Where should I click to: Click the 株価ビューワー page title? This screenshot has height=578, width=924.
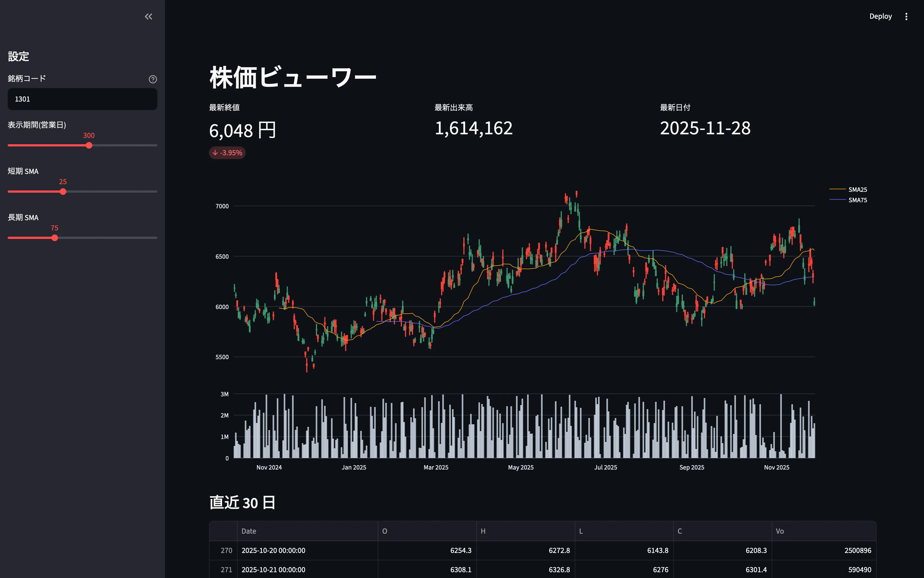(x=293, y=77)
